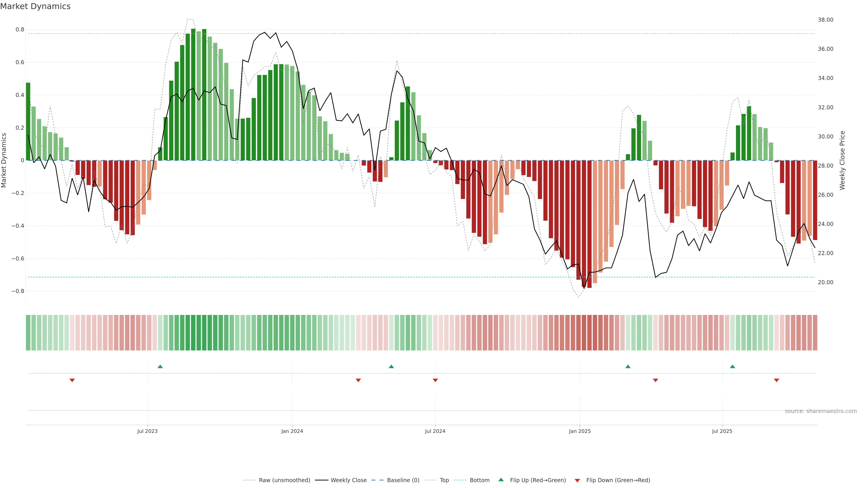Click the Flip Down marker at Jul 2024

pyautogui.click(x=435, y=380)
